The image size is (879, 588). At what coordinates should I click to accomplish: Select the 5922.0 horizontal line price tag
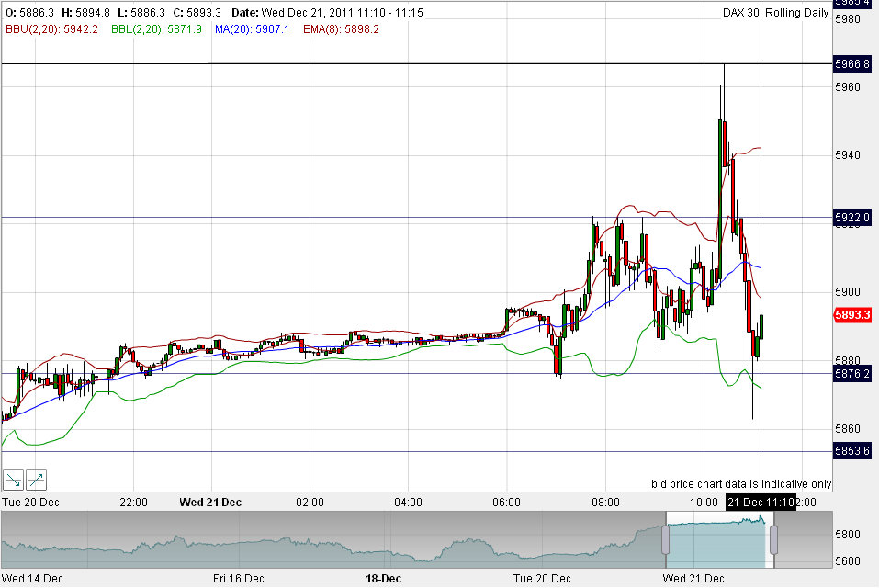[852, 217]
